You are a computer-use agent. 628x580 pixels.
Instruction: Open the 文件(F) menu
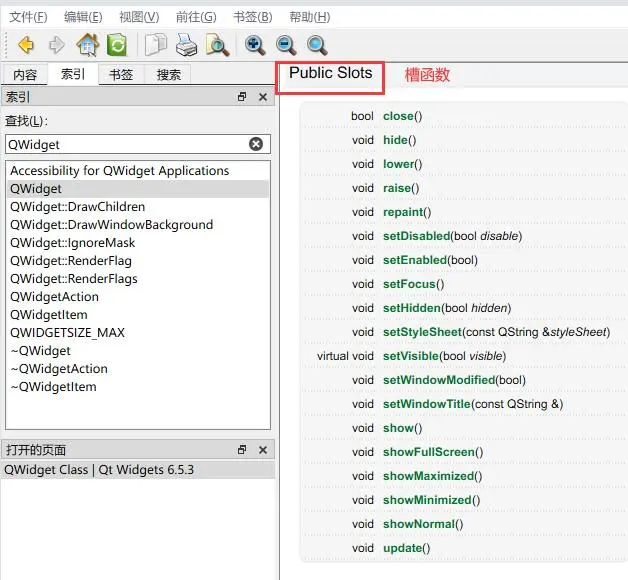pyautogui.click(x=28, y=17)
